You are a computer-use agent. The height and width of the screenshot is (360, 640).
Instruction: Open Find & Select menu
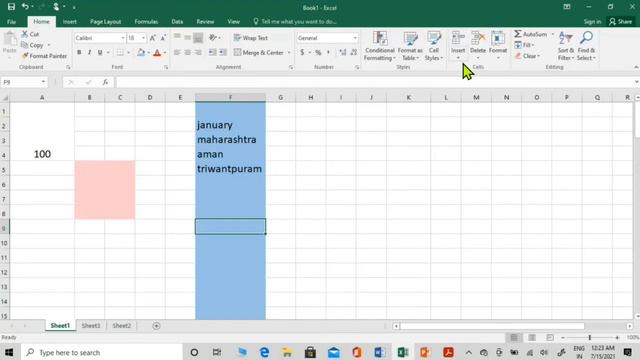click(x=586, y=46)
